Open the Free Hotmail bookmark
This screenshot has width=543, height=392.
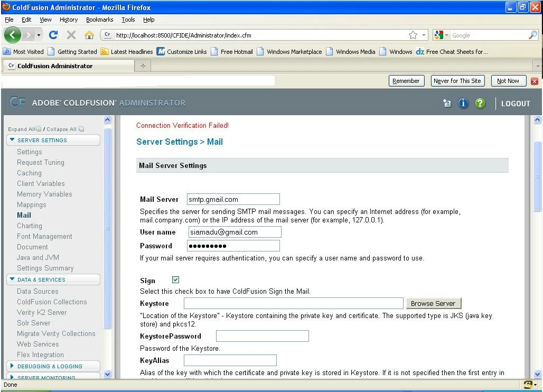pos(232,52)
